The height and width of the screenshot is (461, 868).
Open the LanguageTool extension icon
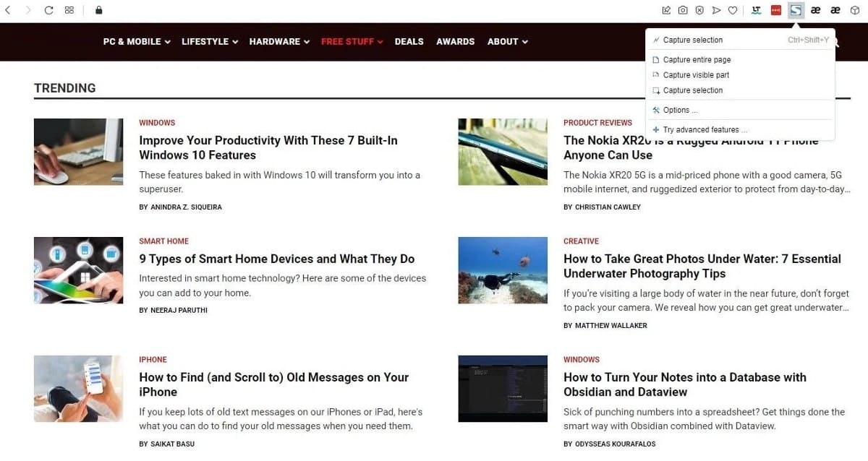756,10
